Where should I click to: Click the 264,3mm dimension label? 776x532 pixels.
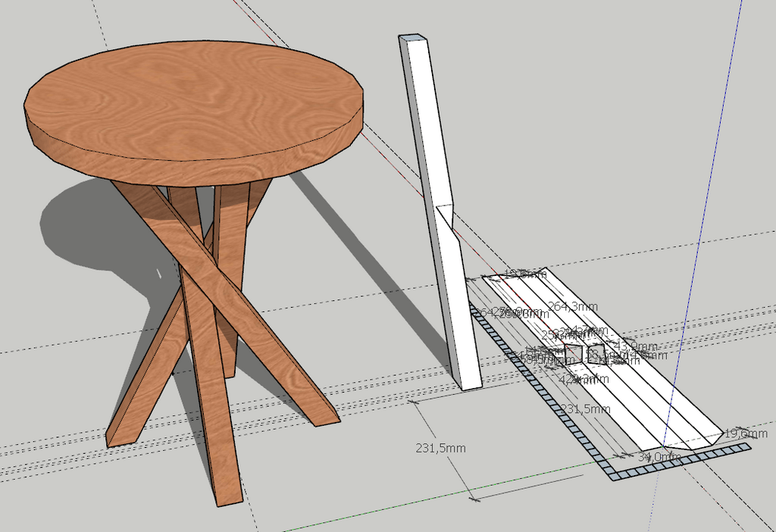coord(572,306)
